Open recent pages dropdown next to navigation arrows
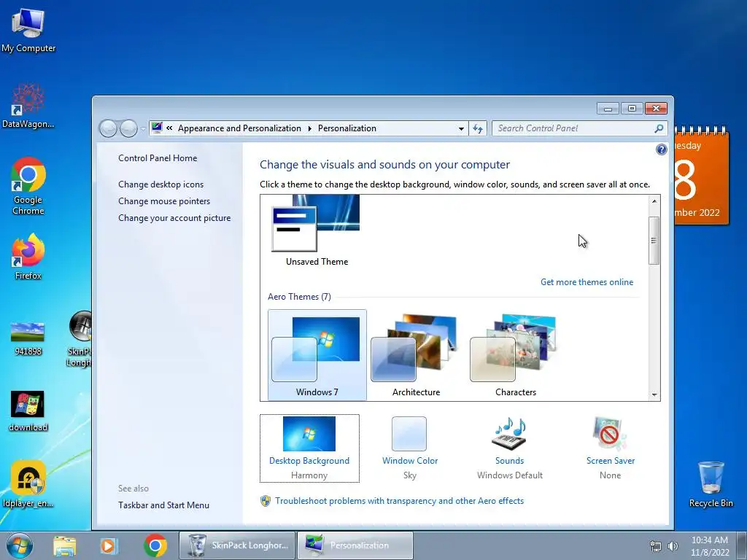747x560 pixels. pos(143,129)
